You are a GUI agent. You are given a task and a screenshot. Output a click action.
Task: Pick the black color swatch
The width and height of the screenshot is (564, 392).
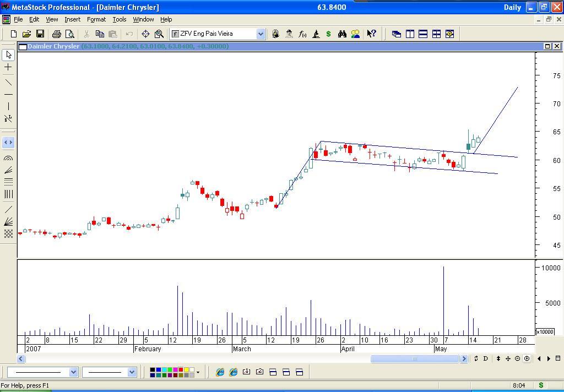pos(153,370)
